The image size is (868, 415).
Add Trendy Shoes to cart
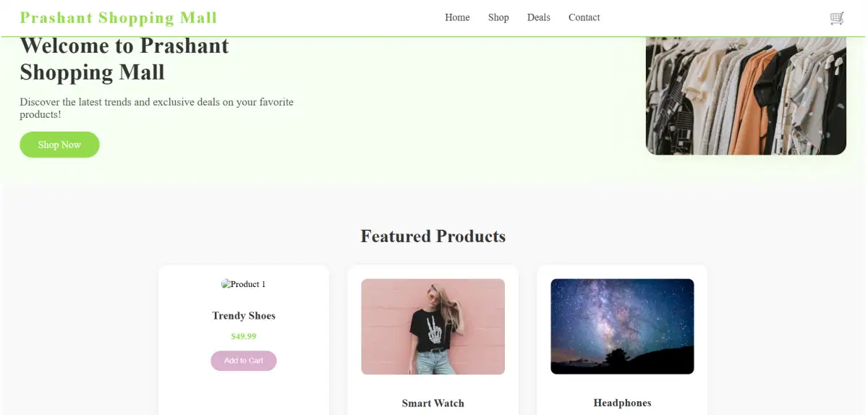[244, 361]
